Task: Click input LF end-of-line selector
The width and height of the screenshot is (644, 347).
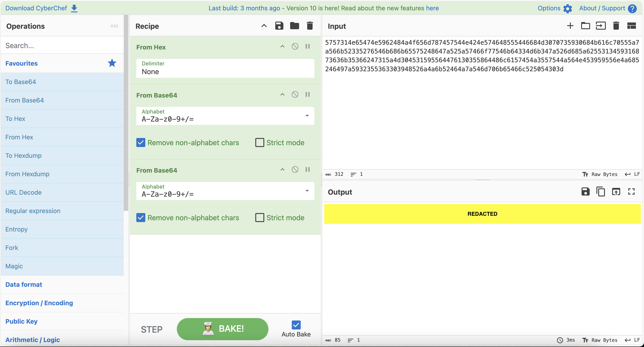Action: (x=633, y=174)
